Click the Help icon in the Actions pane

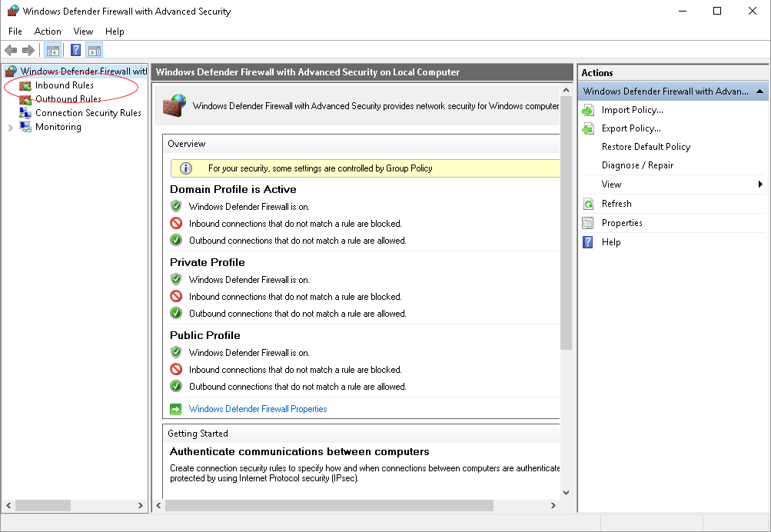(x=587, y=241)
